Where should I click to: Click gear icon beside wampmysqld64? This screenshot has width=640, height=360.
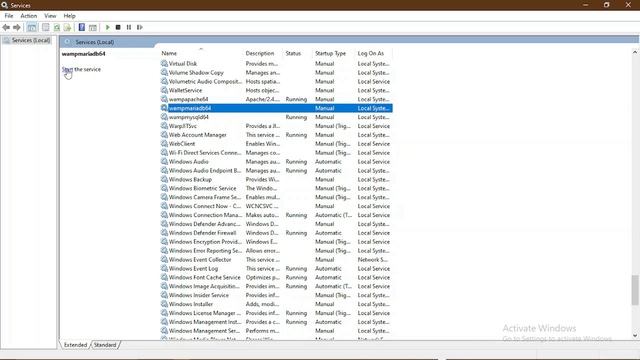(164, 117)
